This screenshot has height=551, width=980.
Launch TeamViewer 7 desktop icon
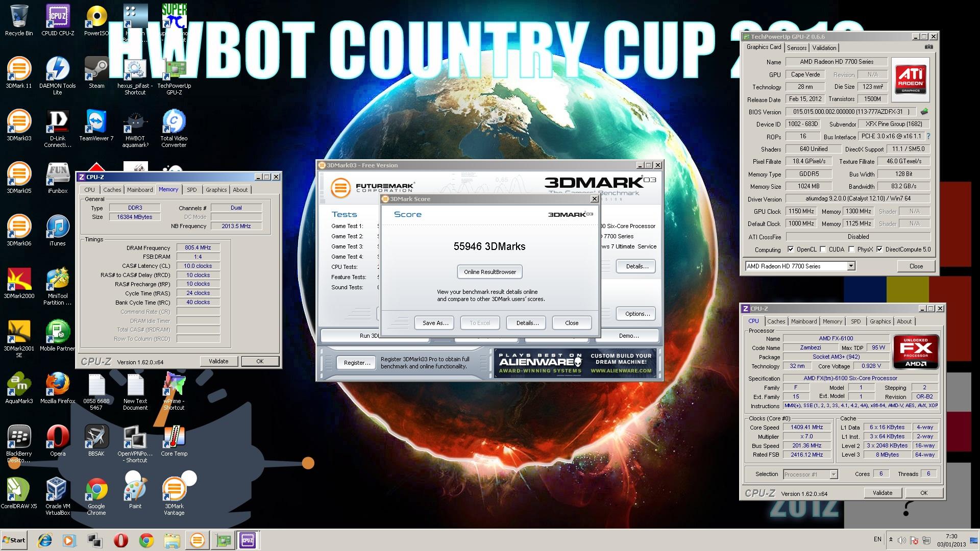pyautogui.click(x=96, y=125)
